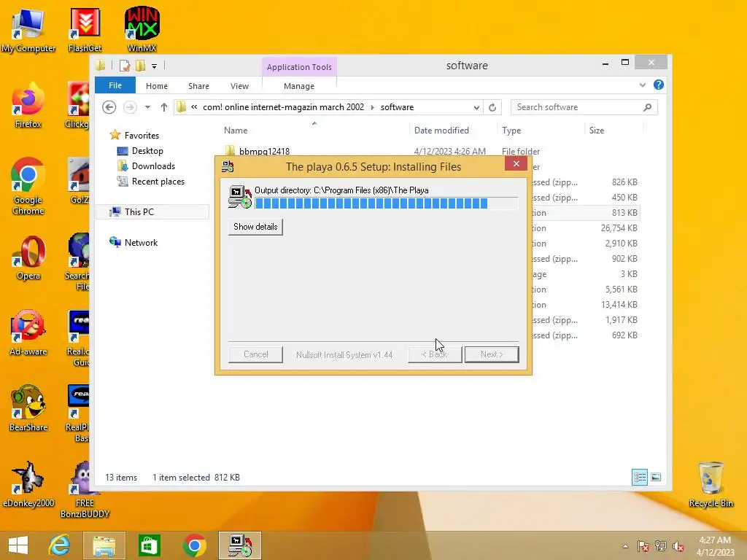Click the Action Center flag tray icon
Screen dimensions: 747x560
pyautogui.click(x=643, y=546)
